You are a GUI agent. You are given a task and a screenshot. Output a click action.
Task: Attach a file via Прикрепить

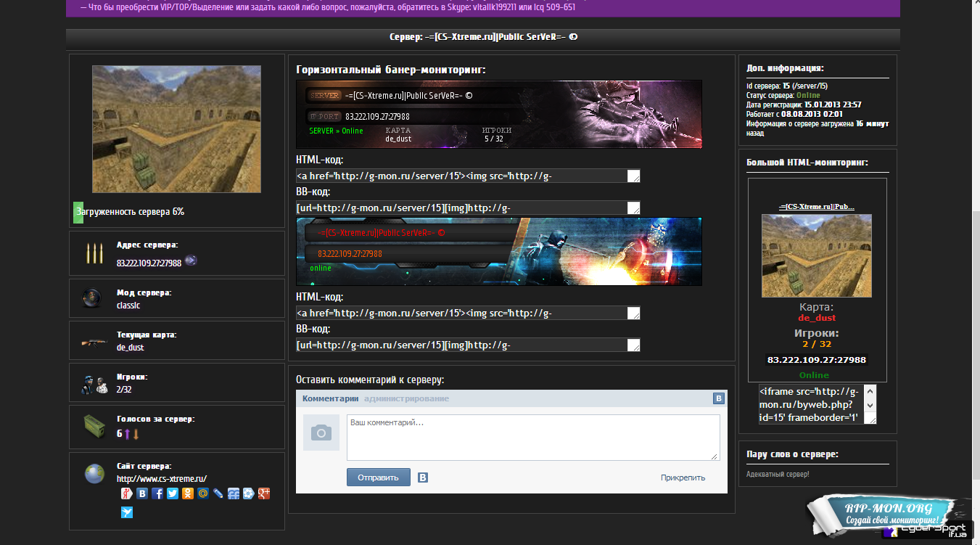[x=683, y=478]
